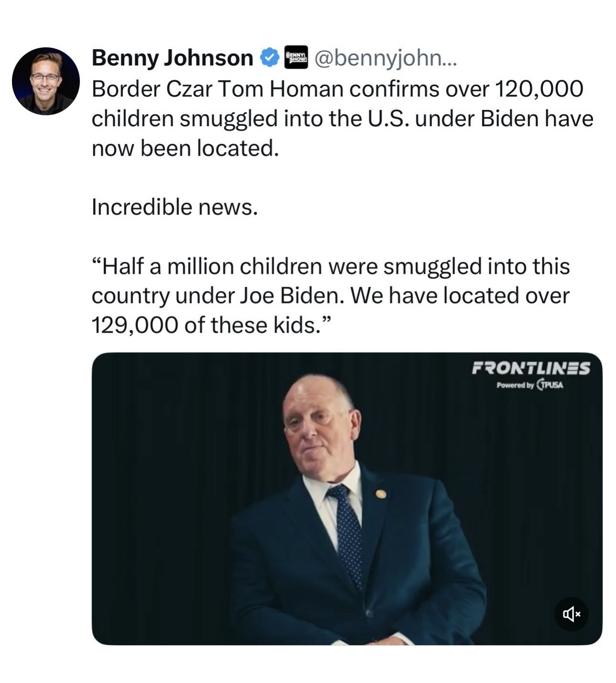
Task: Click the "Incredible news." line of the tweet
Action: click(174, 207)
